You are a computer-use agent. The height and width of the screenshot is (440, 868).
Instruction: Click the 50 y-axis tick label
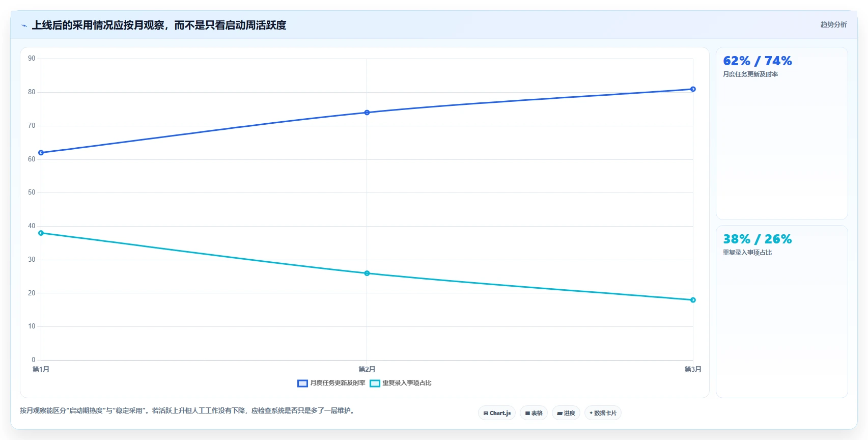(32, 193)
